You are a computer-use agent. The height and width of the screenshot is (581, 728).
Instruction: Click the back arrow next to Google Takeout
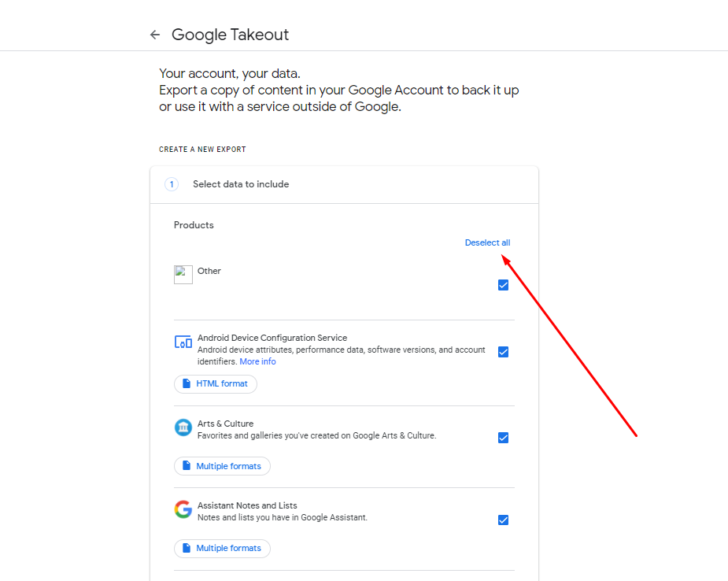155,35
